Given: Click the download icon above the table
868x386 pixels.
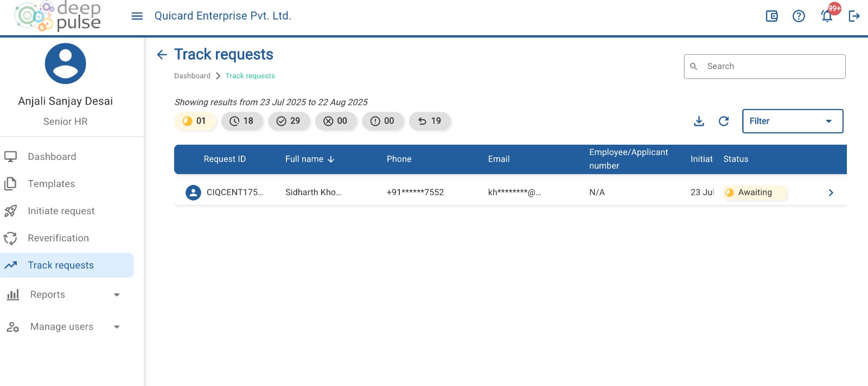Looking at the screenshot, I should (x=699, y=121).
